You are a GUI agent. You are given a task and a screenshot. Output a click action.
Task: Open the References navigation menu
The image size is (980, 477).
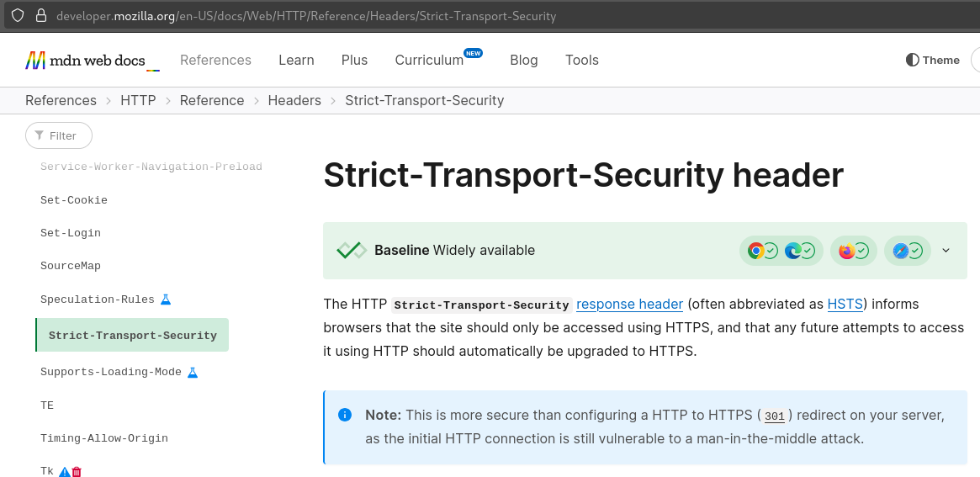[215, 60]
